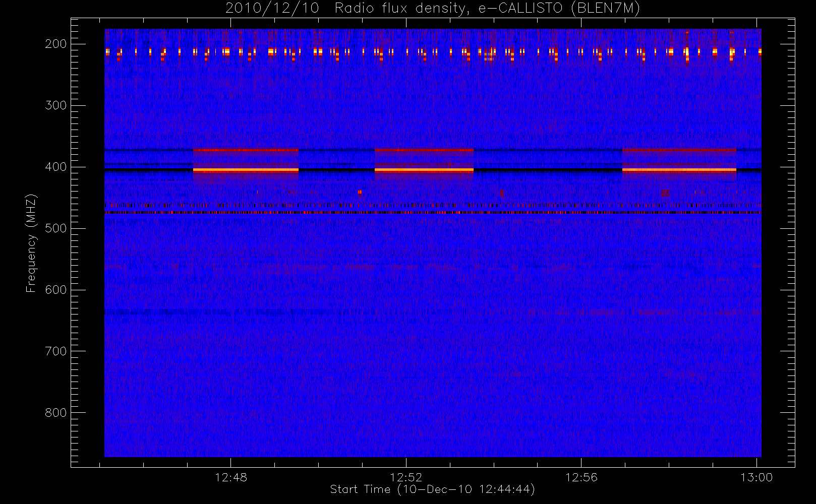Click the first bright burst near 405 MHz
816x504 pixels.
246,170
